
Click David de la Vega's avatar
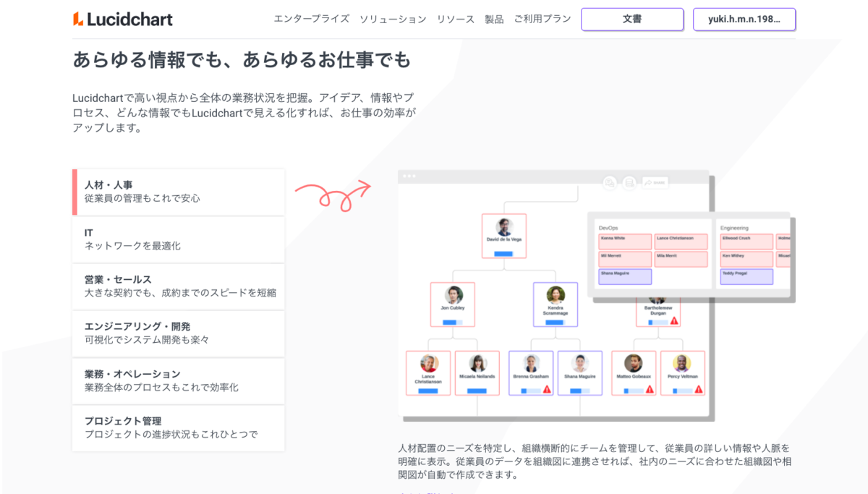click(x=504, y=226)
